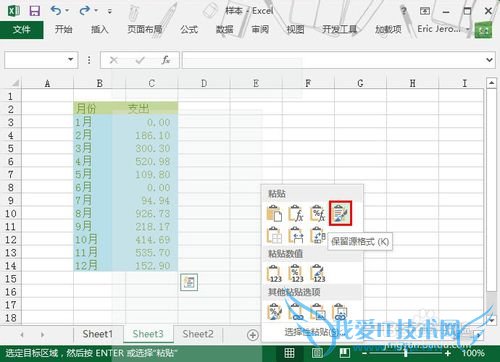Switch to the 审阅 (Review) ribbon tab
This screenshot has width=500, height=362.
coord(260,29)
